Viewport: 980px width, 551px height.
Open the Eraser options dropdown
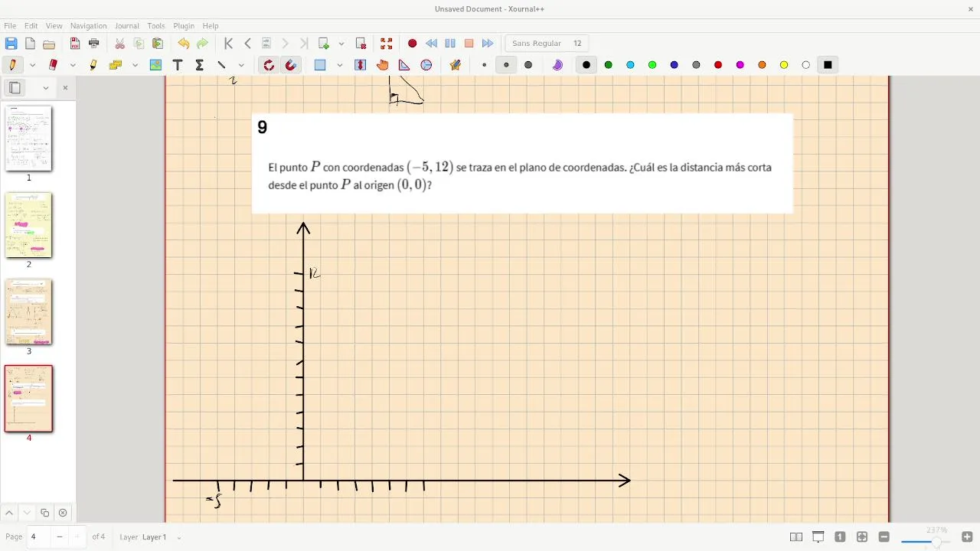73,65
